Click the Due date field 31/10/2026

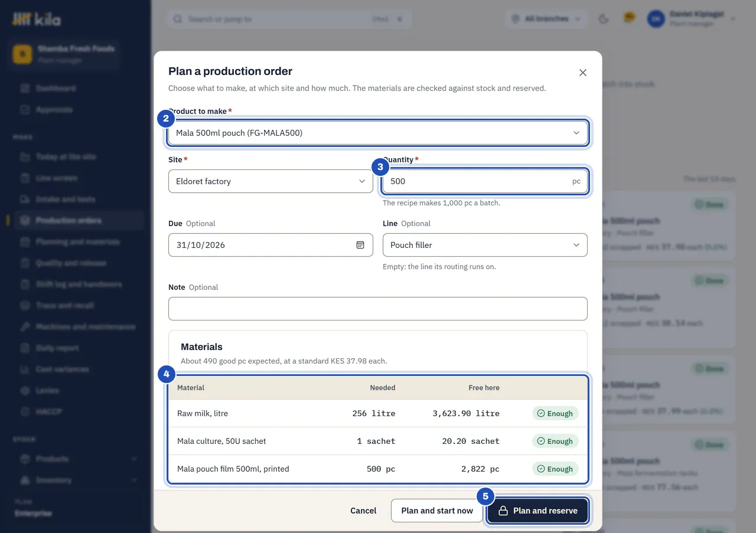coord(271,245)
